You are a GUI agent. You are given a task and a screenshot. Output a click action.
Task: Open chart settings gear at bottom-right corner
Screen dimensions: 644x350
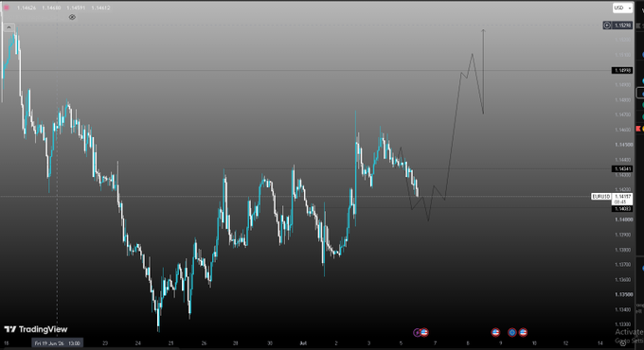pos(623,343)
